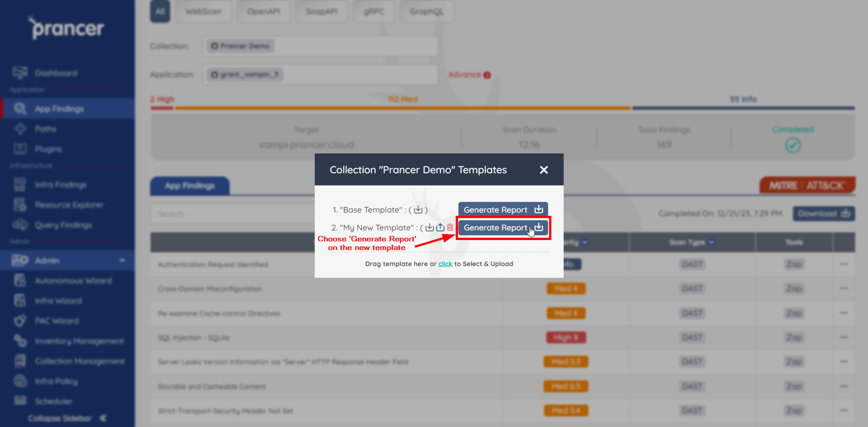Focus the findings Search box
Image resolution: width=868 pixels, height=427 pixels.
(232, 214)
